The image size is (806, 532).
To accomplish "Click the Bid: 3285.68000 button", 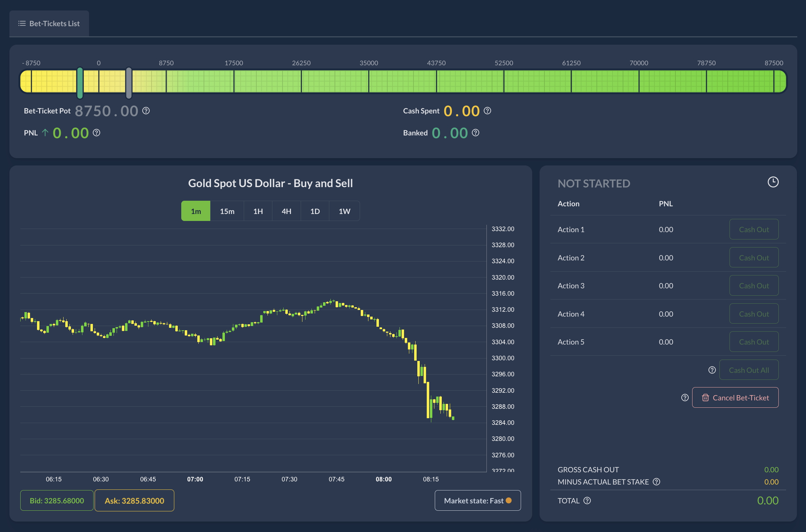I will click(x=57, y=501).
